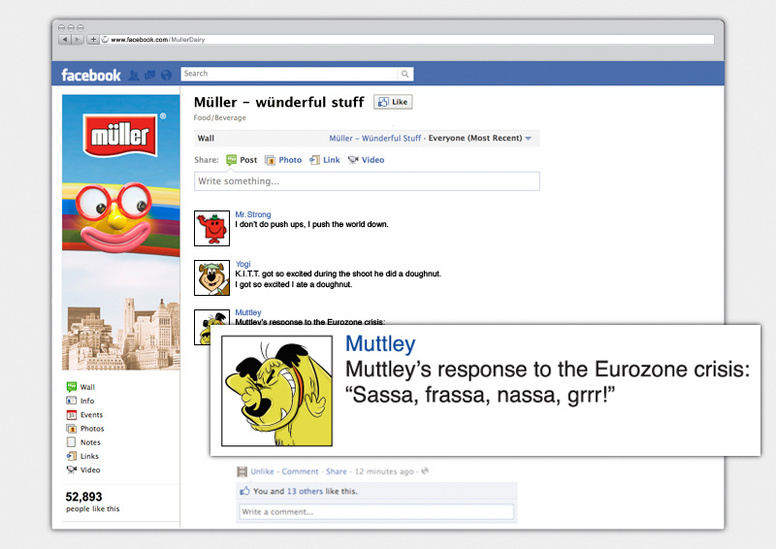Click the post privacy globe icon
This screenshot has width=776, height=549.
[x=425, y=471]
